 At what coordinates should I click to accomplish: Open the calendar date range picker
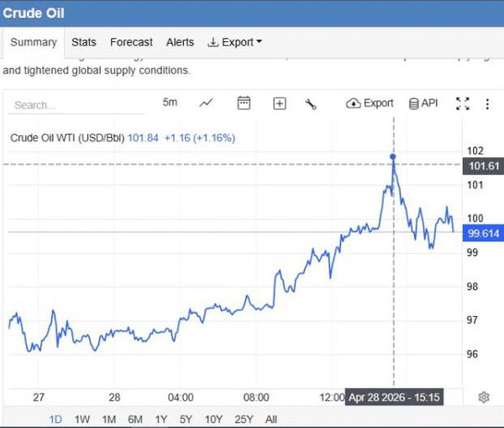(x=244, y=103)
